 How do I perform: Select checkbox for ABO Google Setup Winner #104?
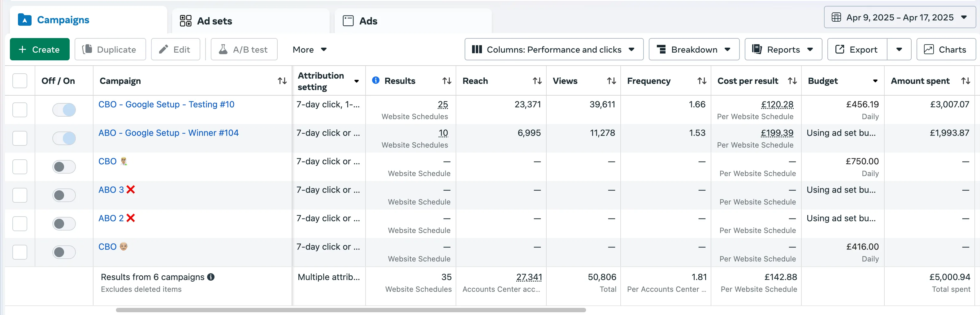pos(20,138)
